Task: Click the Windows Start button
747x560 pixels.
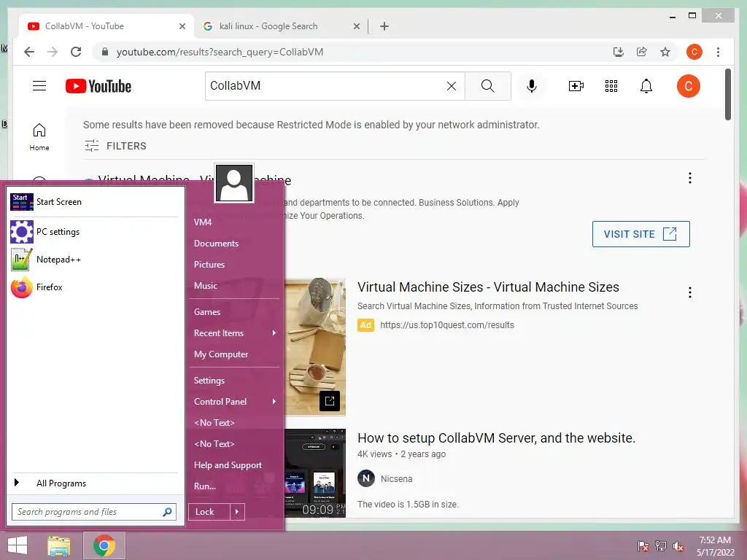Action: point(18,545)
